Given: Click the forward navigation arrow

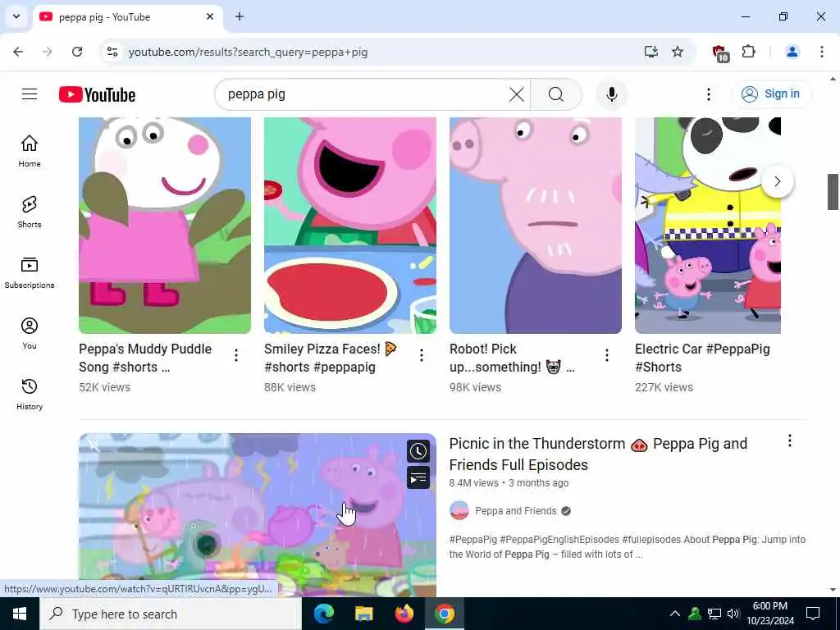Looking at the screenshot, I should click(x=48, y=52).
